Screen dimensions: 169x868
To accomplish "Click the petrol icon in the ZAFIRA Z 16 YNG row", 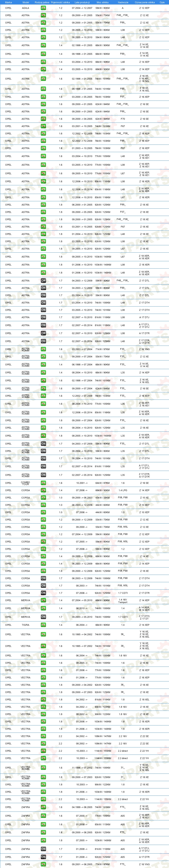I will tap(43, 864).
